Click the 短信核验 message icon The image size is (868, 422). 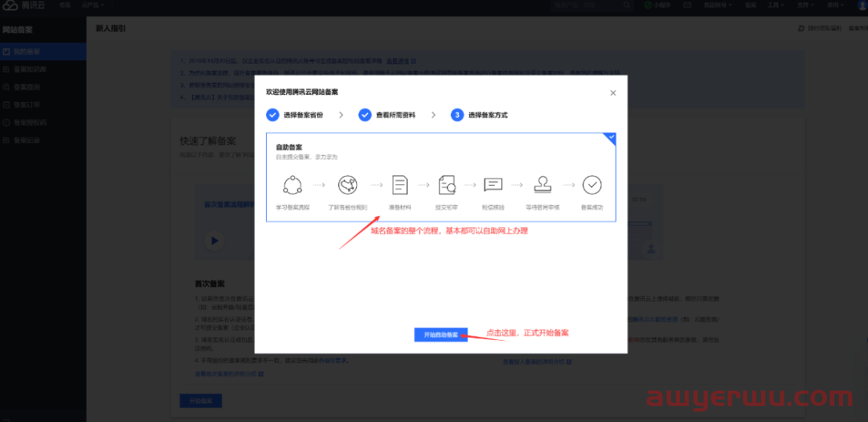pyautogui.click(x=493, y=185)
